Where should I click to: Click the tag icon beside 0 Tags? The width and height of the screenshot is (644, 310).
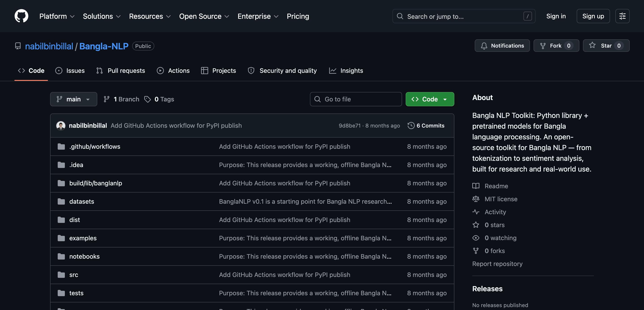click(148, 99)
